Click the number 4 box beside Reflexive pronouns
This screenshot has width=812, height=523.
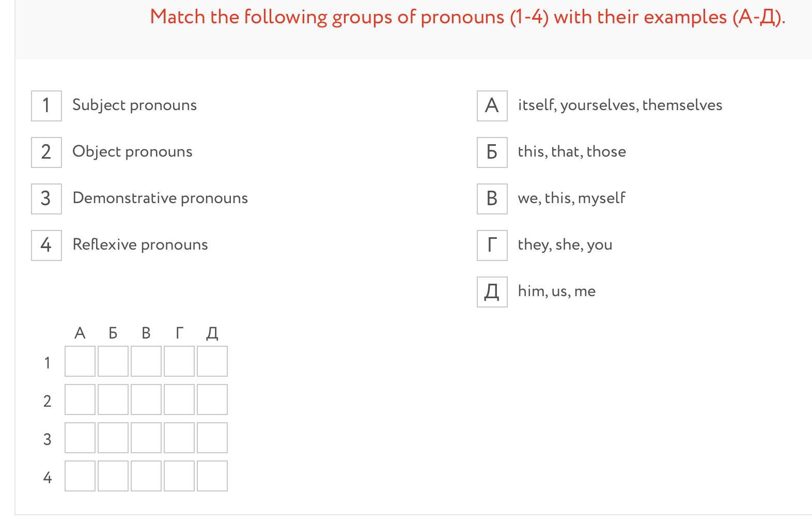[46, 245]
